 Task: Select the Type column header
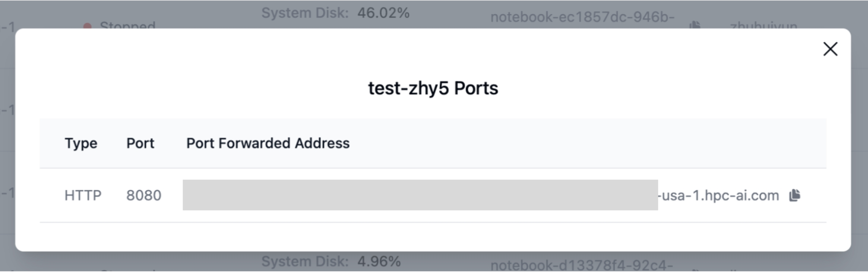point(81,143)
